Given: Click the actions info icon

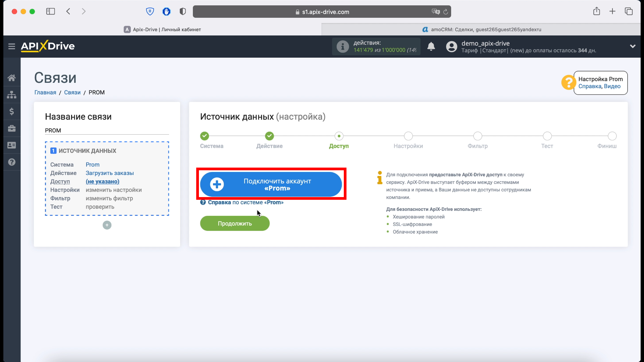Looking at the screenshot, I should pyautogui.click(x=342, y=47).
